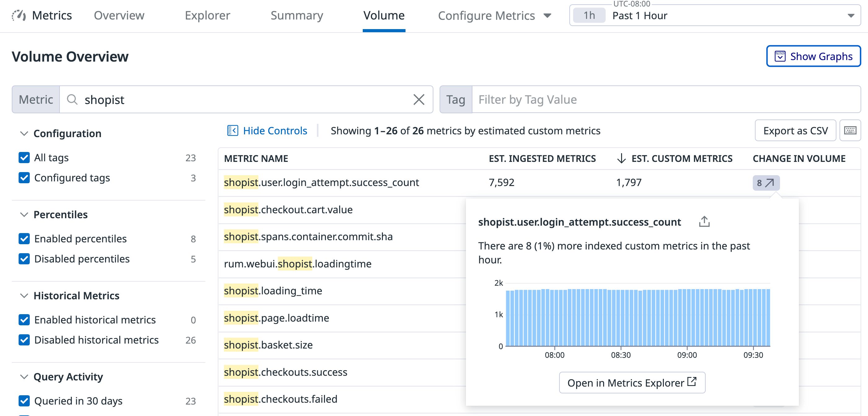Select shopist.checkouts.failed metric
This screenshot has height=416, width=868.
tap(280, 399)
